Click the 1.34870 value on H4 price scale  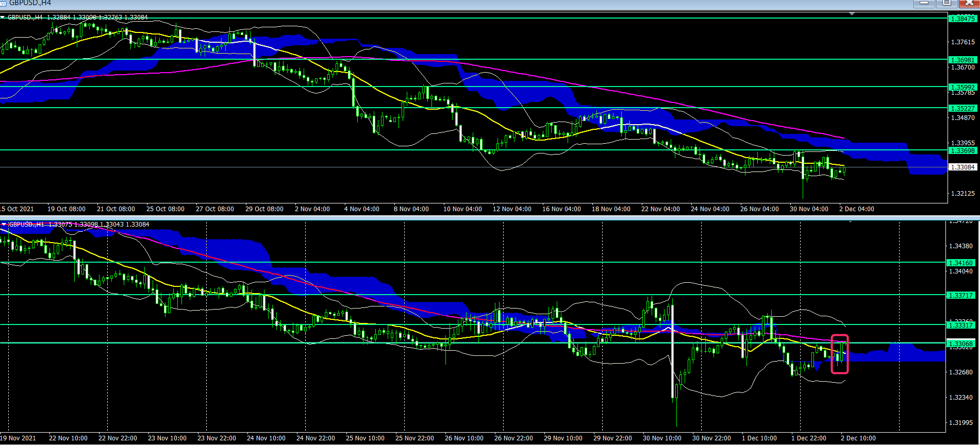tap(962, 118)
